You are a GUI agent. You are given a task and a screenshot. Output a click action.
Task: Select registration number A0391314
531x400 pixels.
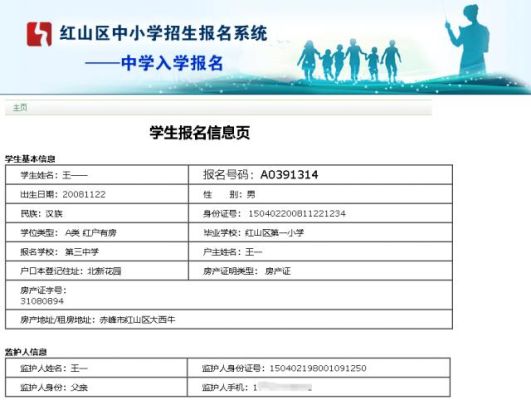click(x=289, y=175)
